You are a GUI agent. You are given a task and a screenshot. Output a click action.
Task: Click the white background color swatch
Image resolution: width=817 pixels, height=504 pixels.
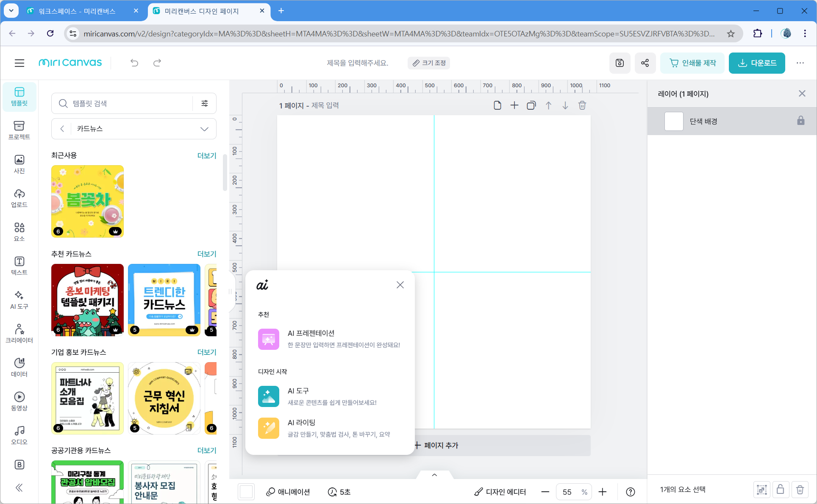click(246, 492)
